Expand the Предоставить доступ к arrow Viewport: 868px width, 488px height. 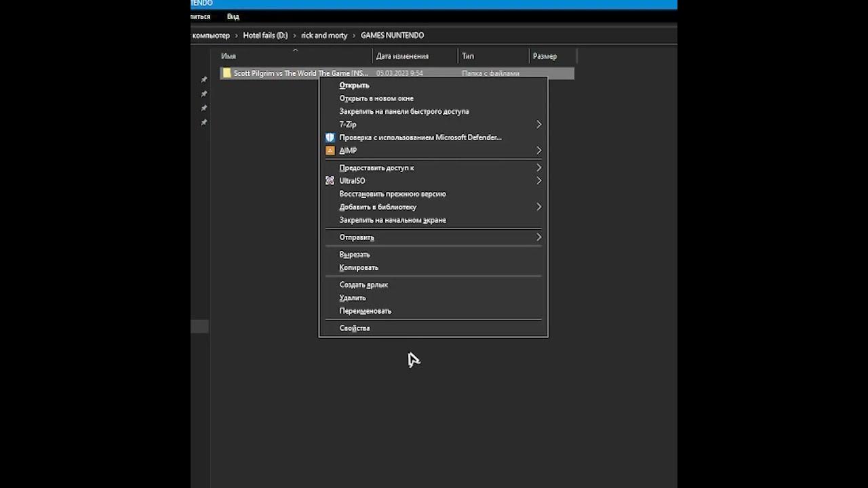539,167
